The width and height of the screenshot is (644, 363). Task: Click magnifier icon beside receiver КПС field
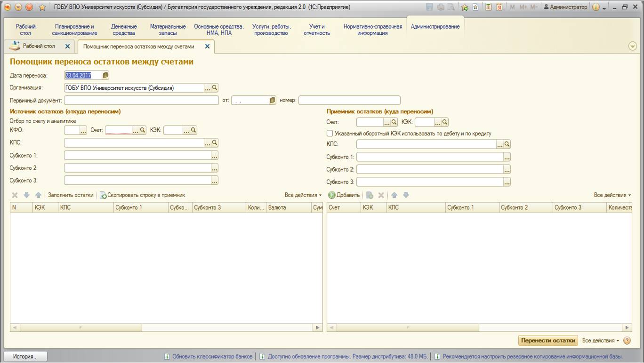507,144
